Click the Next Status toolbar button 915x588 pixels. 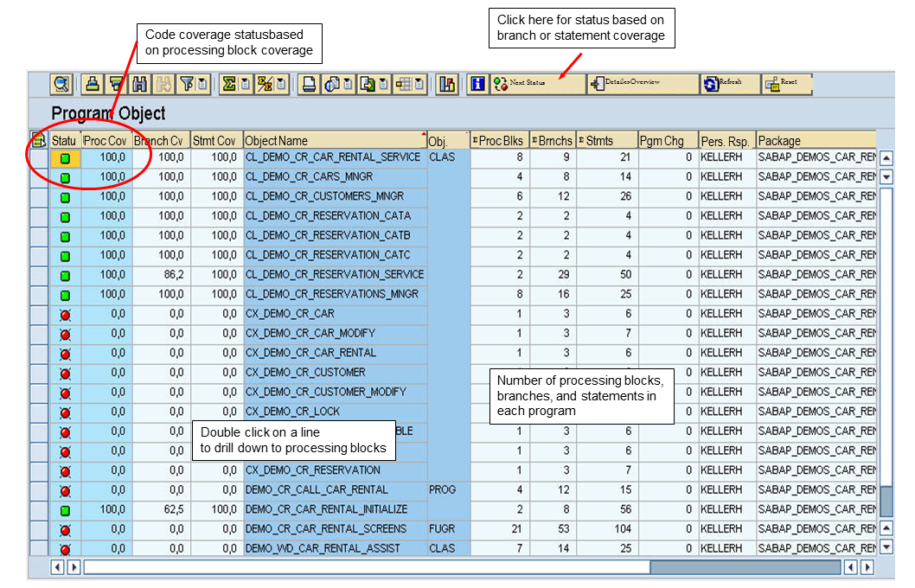pos(526,84)
